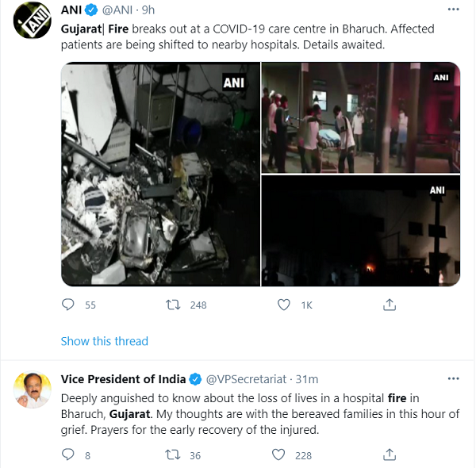Screen dimensions: 476x468
Task: Share the ANI tweet
Action: click(390, 305)
